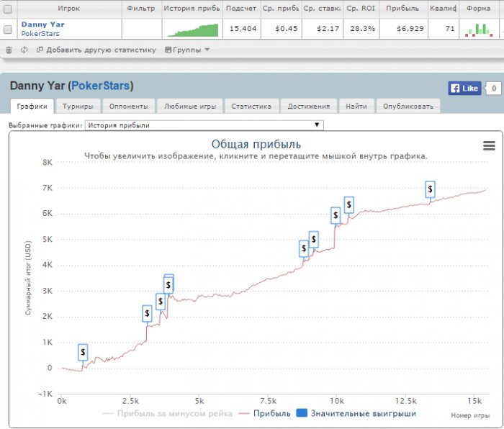Open the chart hamburger menu
The height and width of the screenshot is (429, 504).
[489, 145]
